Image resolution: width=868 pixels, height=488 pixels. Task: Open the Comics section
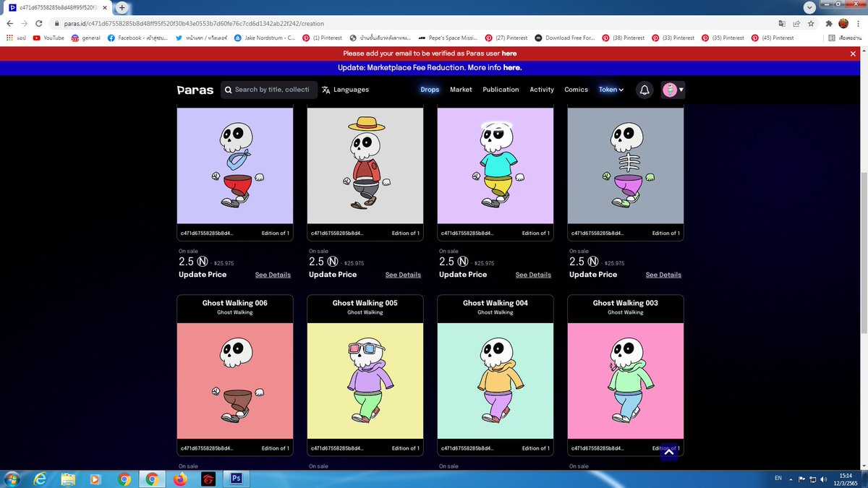[576, 90]
